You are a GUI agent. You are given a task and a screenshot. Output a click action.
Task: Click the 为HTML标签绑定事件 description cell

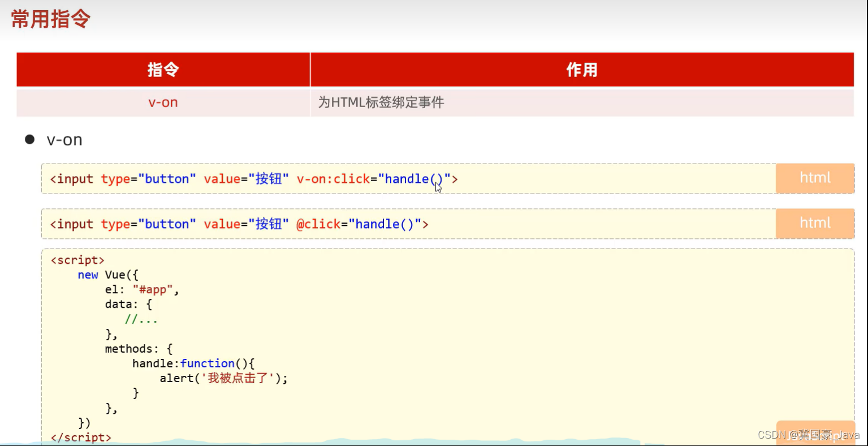pyautogui.click(x=582, y=102)
